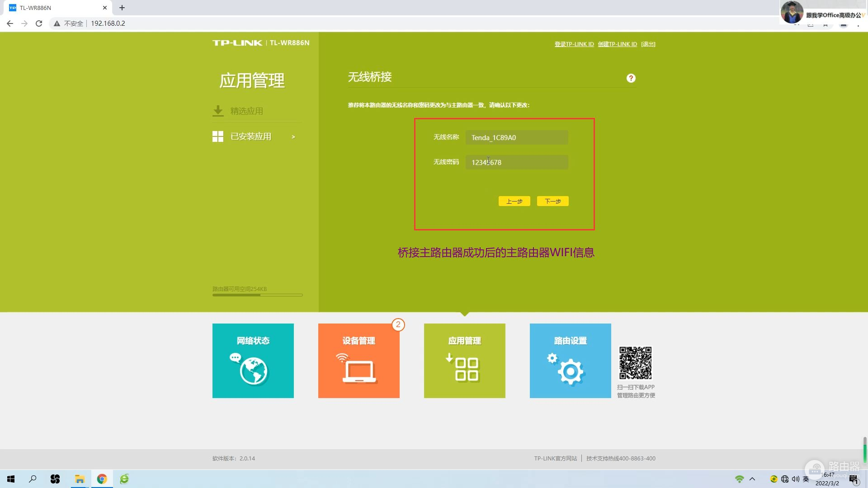868x488 pixels.
Task: Click the 退出 logout link
Action: [648, 44]
